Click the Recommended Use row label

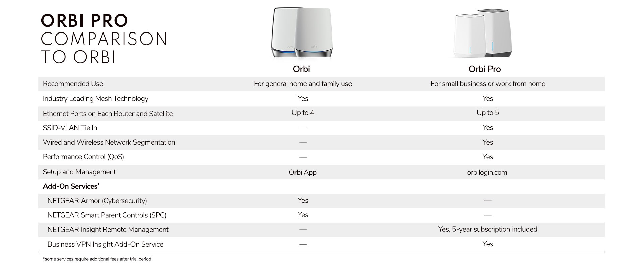[73, 84]
